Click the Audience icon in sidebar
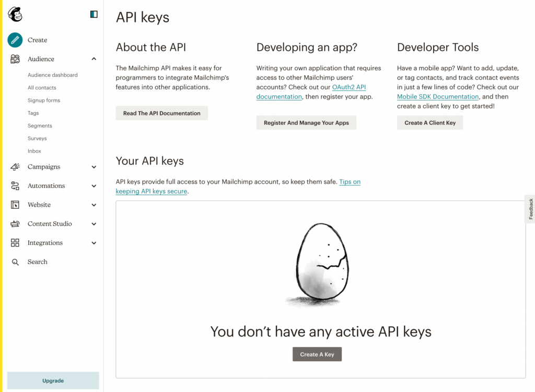 [x=14, y=59]
